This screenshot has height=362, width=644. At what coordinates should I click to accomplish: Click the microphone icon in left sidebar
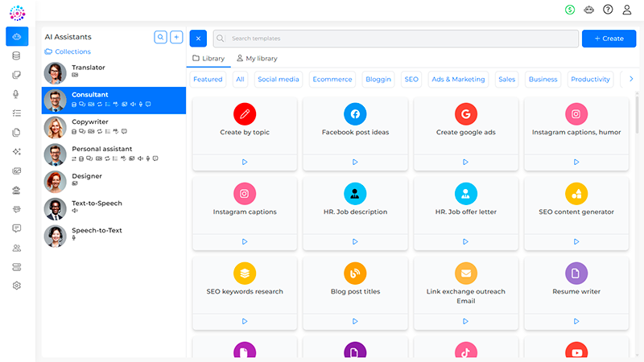click(16, 94)
